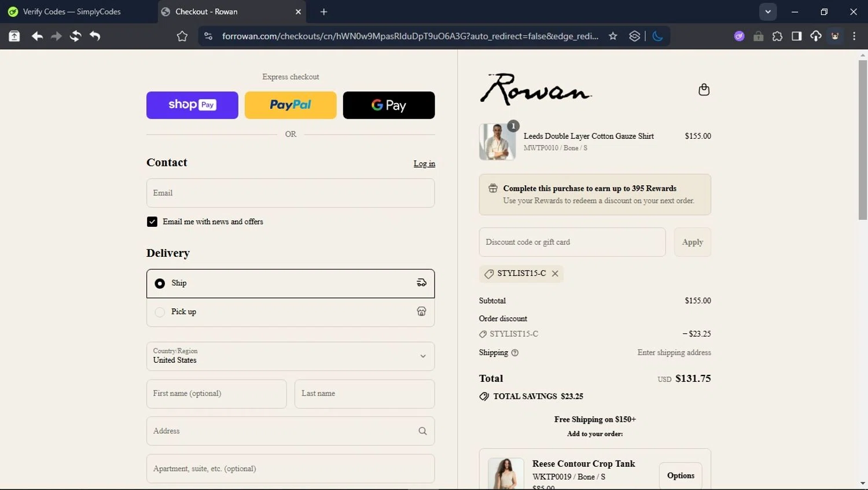Open Options for Reese Contour Crop Tank

point(681,476)
